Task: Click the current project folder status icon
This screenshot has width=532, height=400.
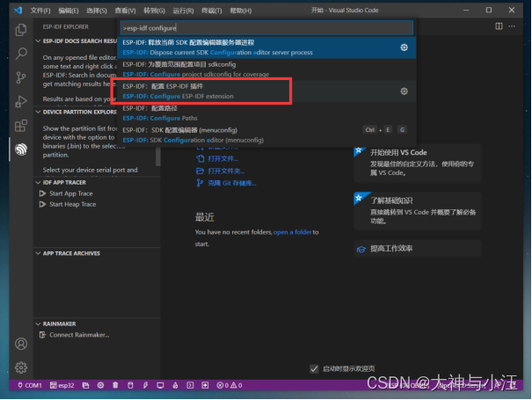Action: click(85, 385)
